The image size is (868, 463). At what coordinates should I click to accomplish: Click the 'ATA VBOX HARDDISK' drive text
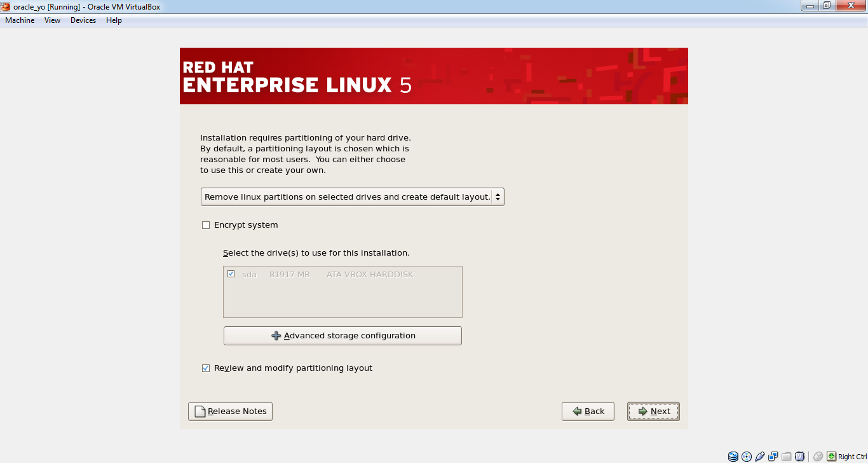pyautogui.click(x=370, y=275)
